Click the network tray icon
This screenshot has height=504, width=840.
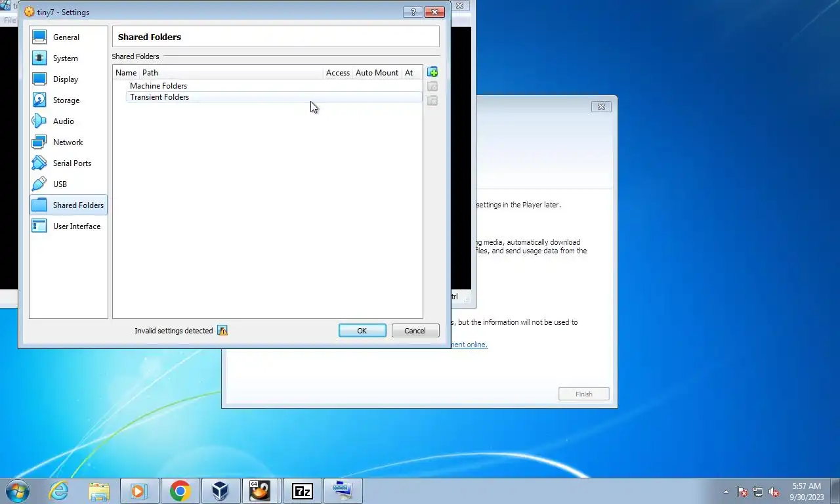pyautogui.click(x=758, y=492)
